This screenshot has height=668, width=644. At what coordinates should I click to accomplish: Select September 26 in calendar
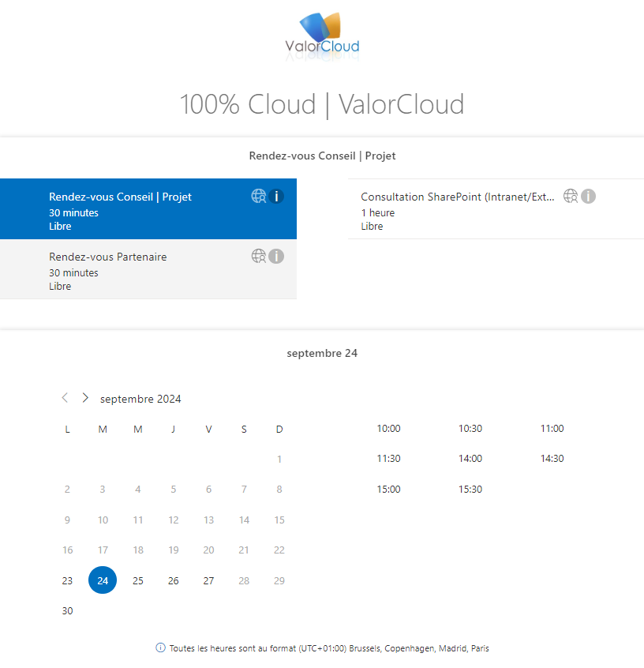tap(174, 580)
